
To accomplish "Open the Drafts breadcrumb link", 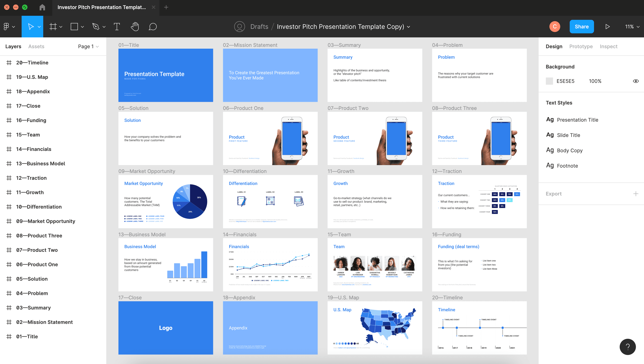I will (259, 27).
